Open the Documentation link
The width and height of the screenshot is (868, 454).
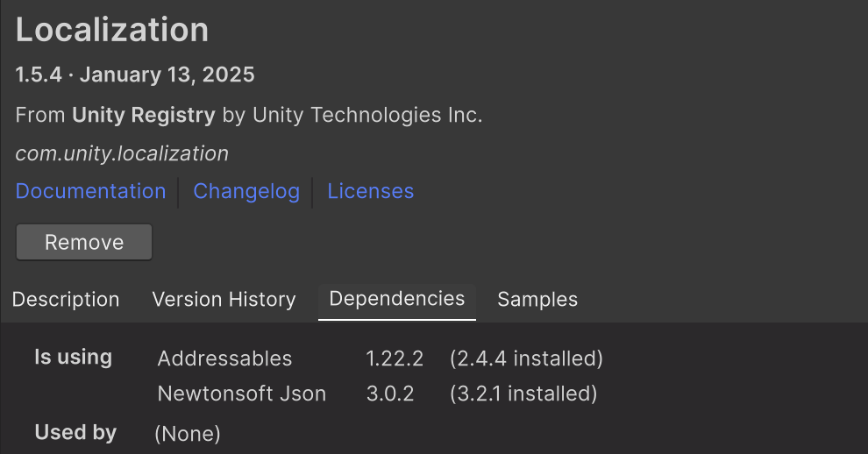(x=91, y=191)
